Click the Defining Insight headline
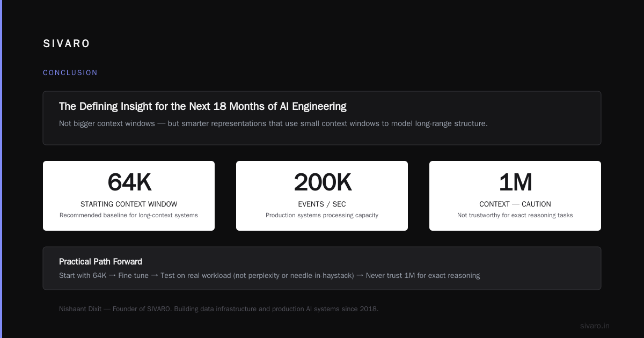Screen dimensions: 644x338 coord(203,106)
